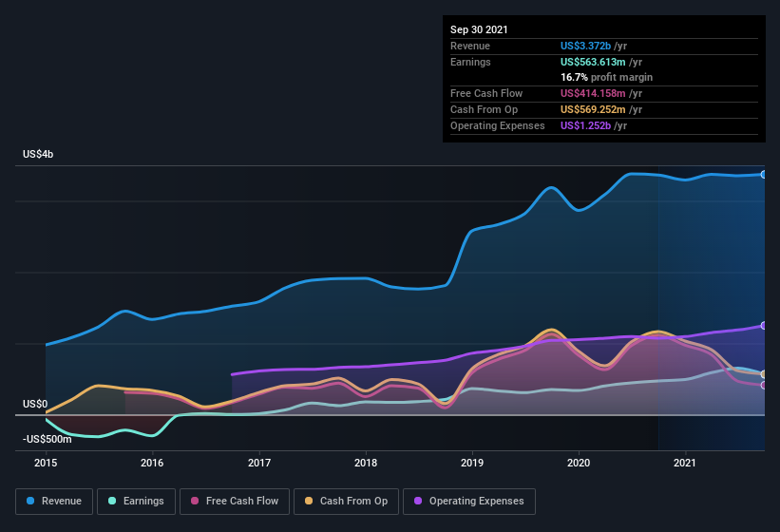Click the Earnings row label in tooltip
780x532 pixels.
pyautogui.click(x=470, y=62)
